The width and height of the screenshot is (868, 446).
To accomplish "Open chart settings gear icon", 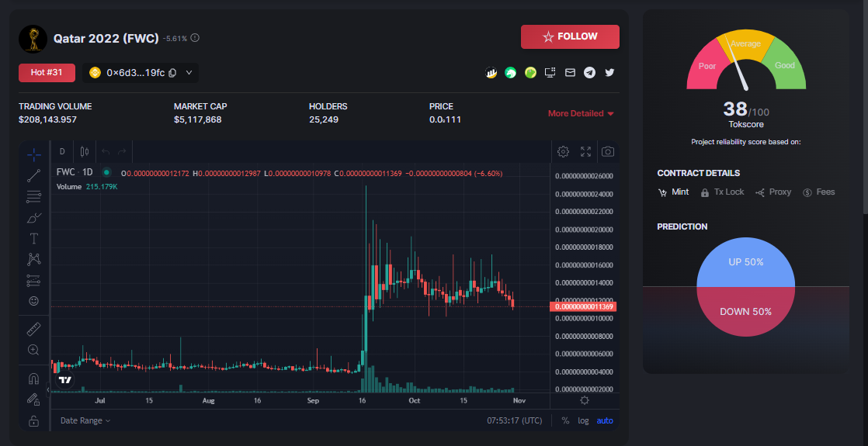I will click(x=563, y=151).
